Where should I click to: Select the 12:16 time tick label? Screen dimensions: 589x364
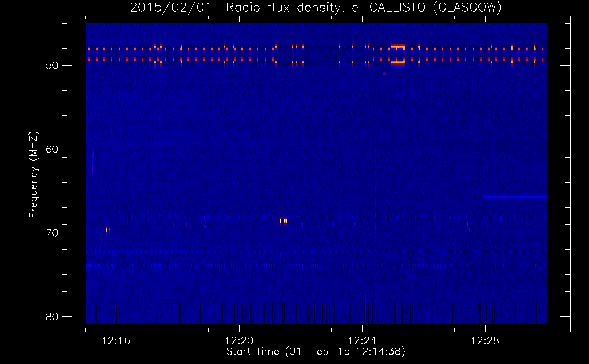[116, 341]
